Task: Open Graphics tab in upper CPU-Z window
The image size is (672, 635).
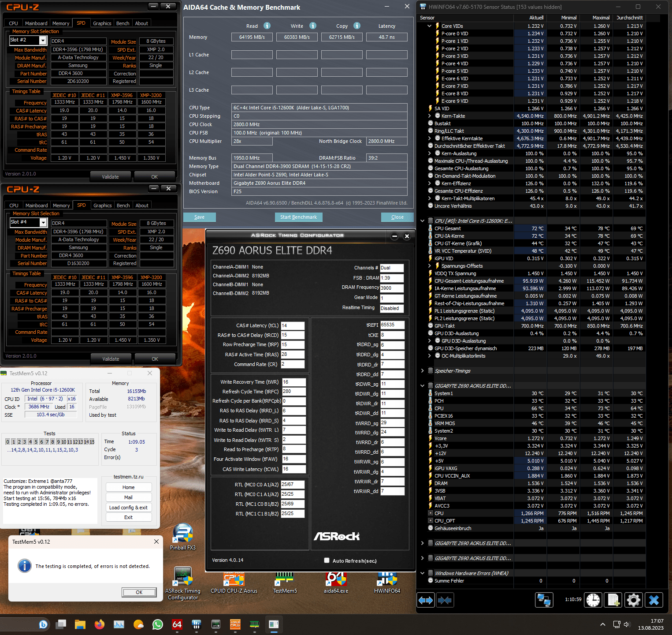Action: [x=102, y=23]
